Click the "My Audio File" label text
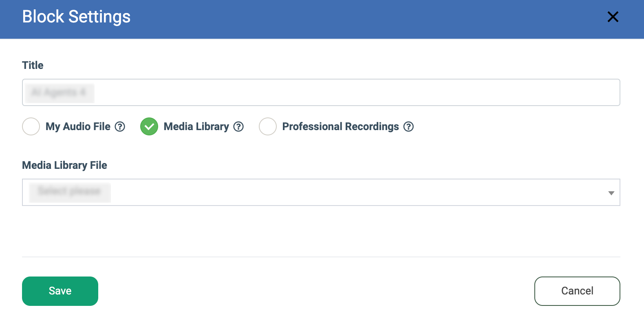Image resolution: width=644 pixels, height=323 pixels. (78, 126)
